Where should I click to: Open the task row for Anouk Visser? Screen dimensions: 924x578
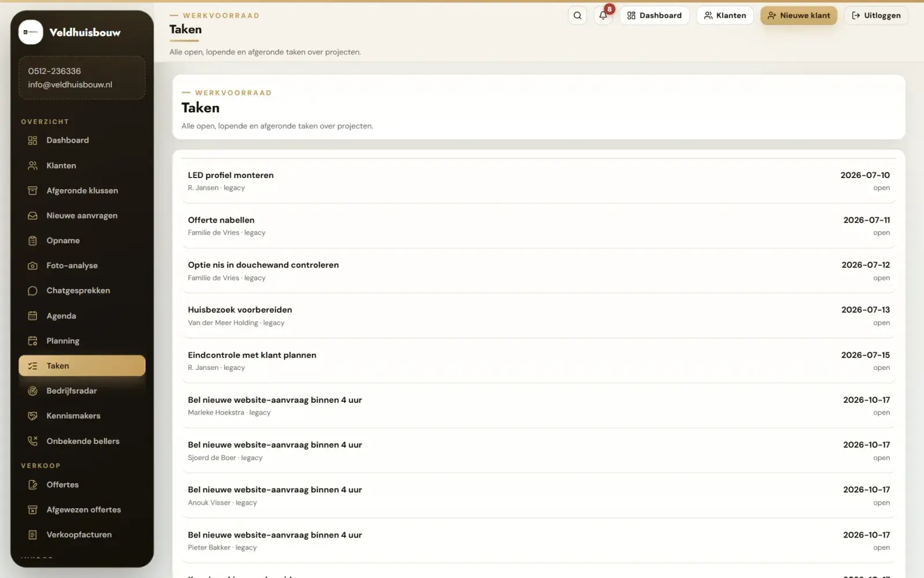click(539, 496)
